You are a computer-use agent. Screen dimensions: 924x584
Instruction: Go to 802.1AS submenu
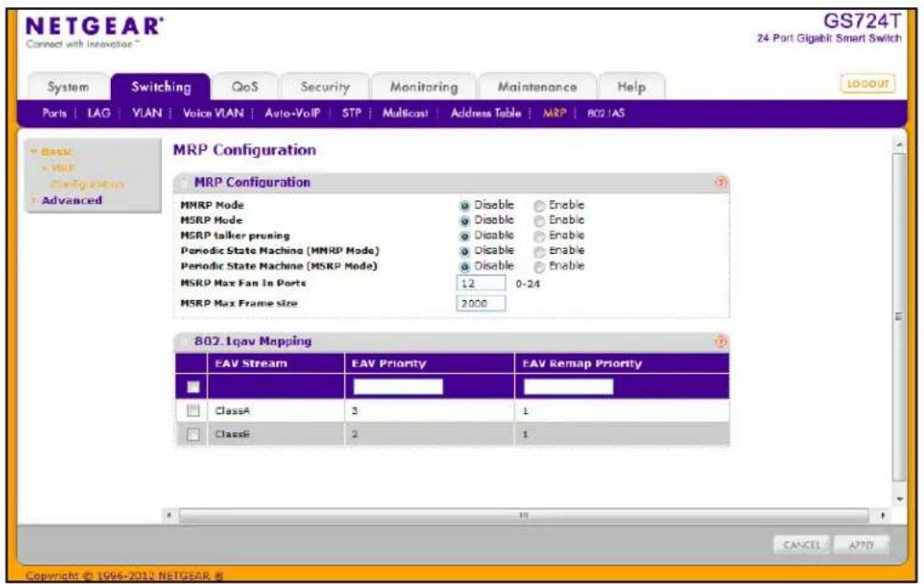point(605,113)
